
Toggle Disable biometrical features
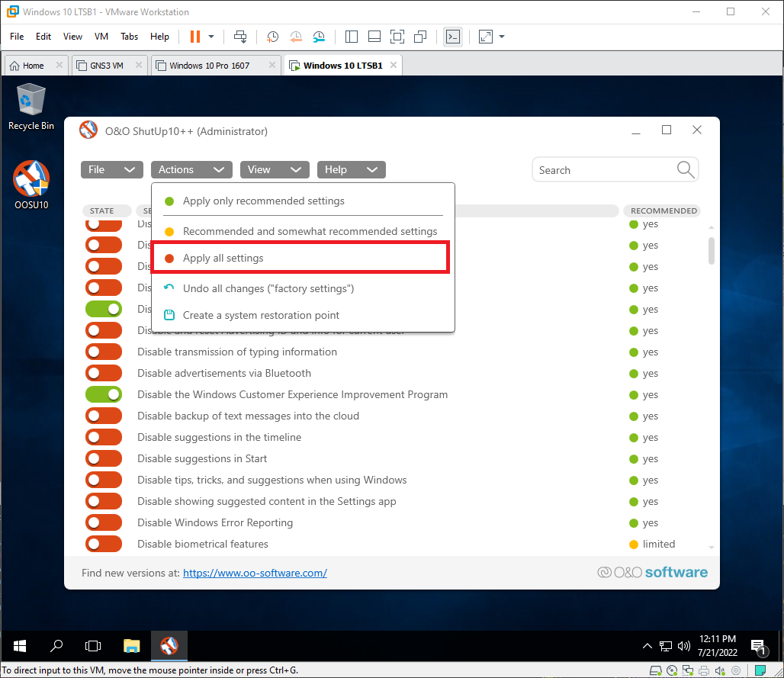(x=104, y=544)
